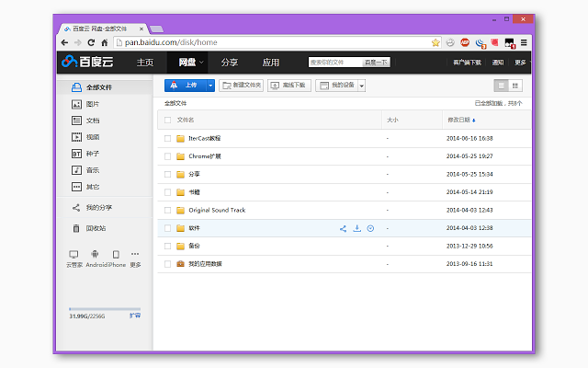This screenshot has height=368, width=588.
Task: Share the 软件 folder via share icon
Action: tap(343, 228)
